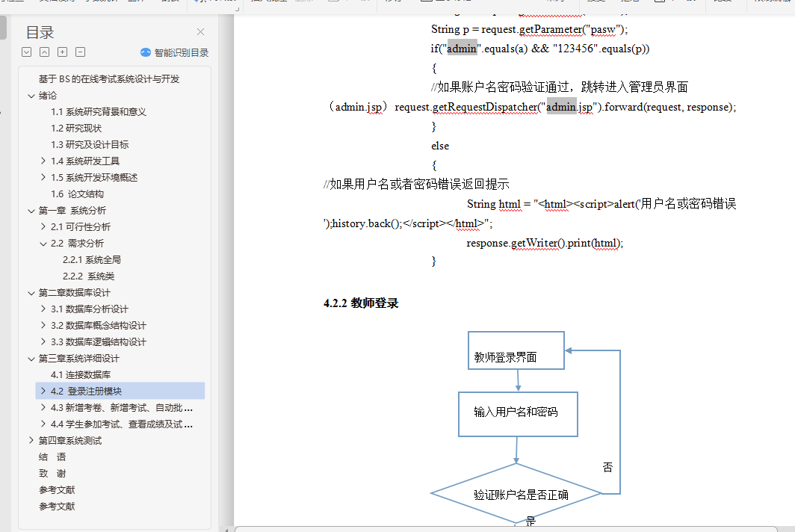Screen dimensions: 795x532
Task: Click the response.getWriter().print(html) code line
Action: pos(545,243)
